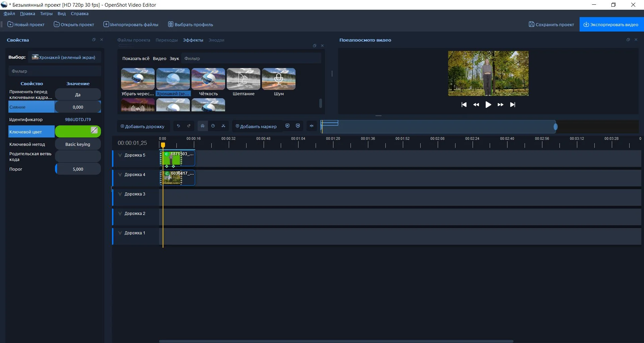Jump to next marker
This screenshot has width=644, height=343.
298,126
